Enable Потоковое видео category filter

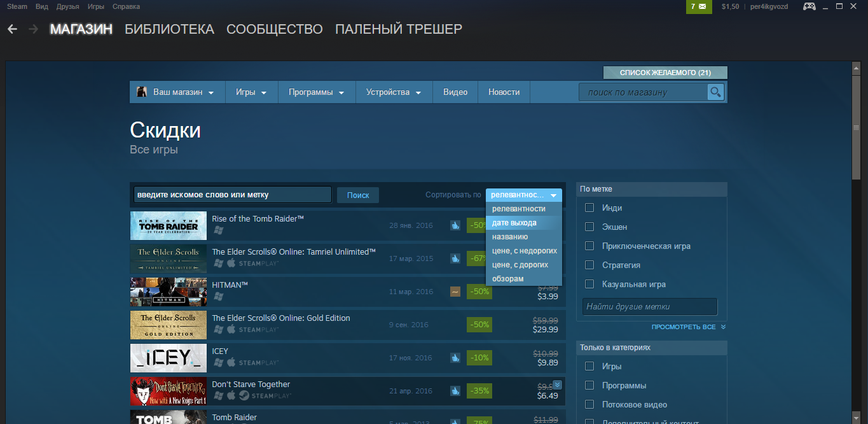pyautogui.click(x=589, y=404)
